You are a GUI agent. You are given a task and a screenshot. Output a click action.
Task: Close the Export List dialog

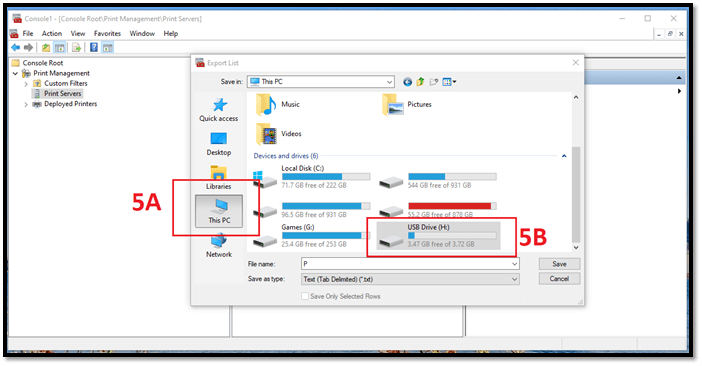click(576, 63)
